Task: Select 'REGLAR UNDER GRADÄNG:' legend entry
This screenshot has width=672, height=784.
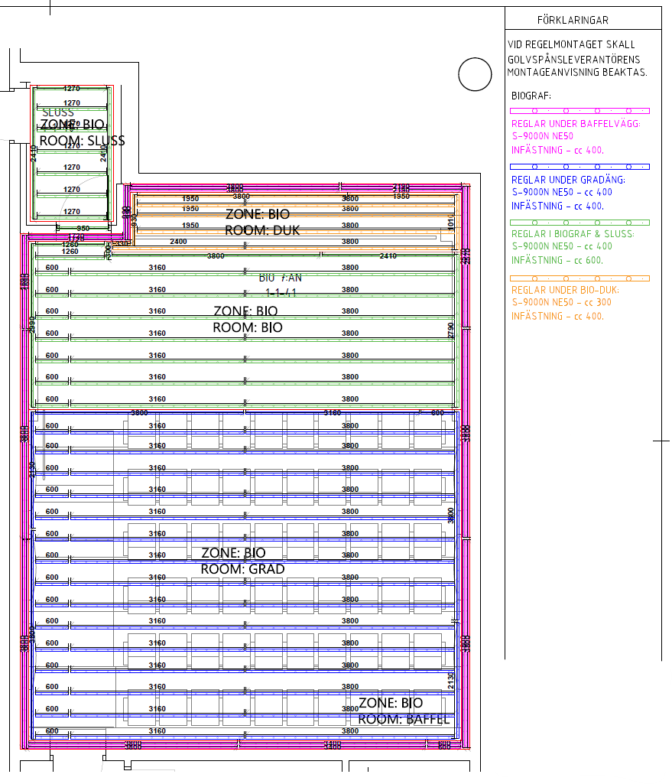Action: [x=568, y=180]
